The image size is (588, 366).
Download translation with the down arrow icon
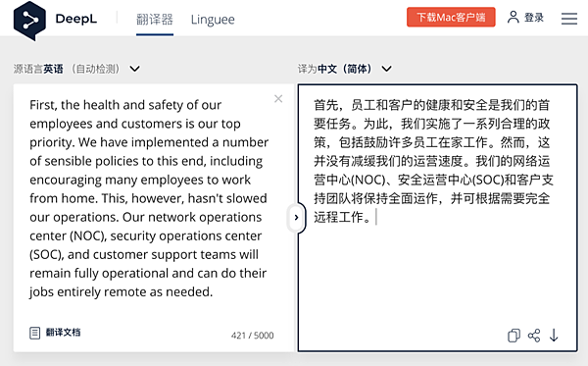(554, 336)
